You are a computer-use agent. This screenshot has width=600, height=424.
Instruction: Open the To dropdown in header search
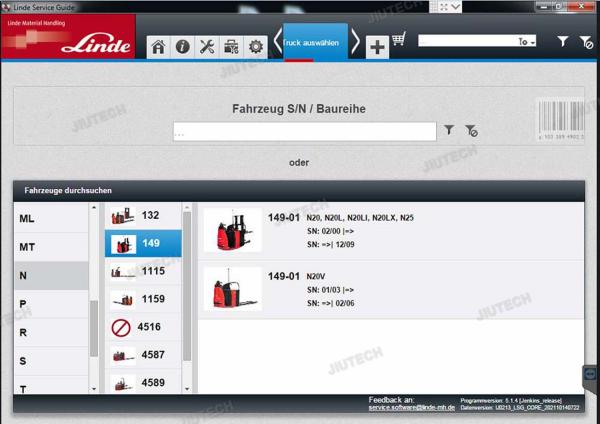point(527,41)
